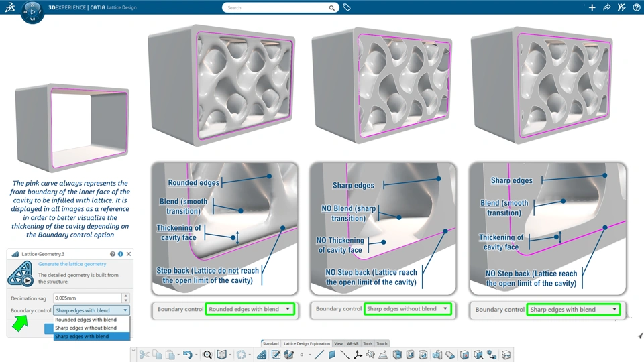The width and height of the screenshot is (644, 362).
Task: Click the Cut scissors icon
Action: [x=144, y=355]
